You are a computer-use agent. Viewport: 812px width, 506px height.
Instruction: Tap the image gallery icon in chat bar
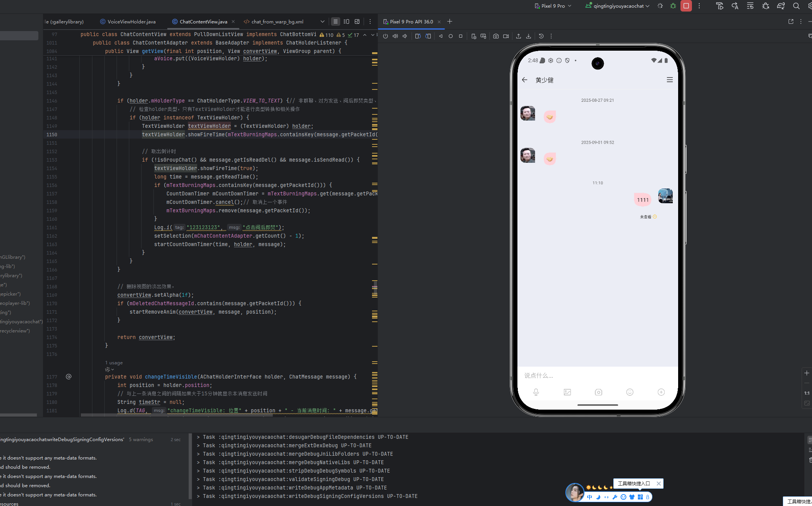click(x=567, y=392)
